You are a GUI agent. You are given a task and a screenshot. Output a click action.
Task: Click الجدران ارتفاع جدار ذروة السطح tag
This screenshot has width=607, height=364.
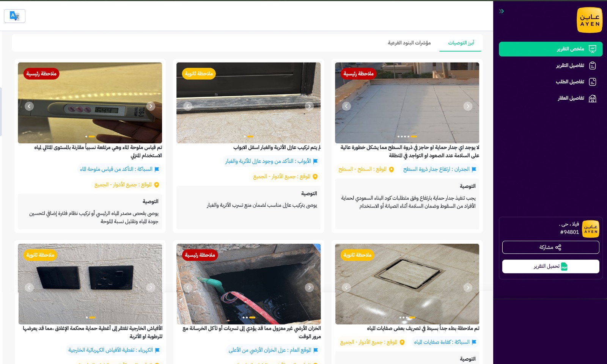(x=440, y=169)
